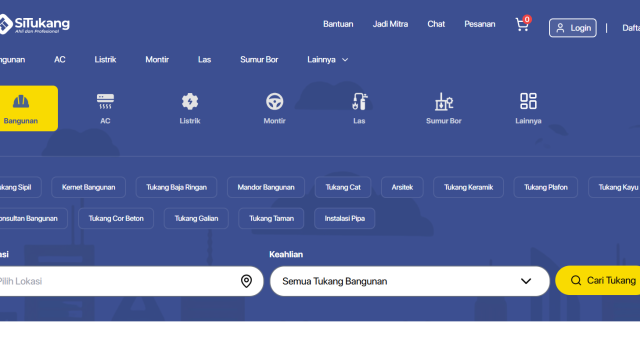Open the Semua Tukang Bangunan dropdown
The image size is (640, 360).
tap(410, 281)
